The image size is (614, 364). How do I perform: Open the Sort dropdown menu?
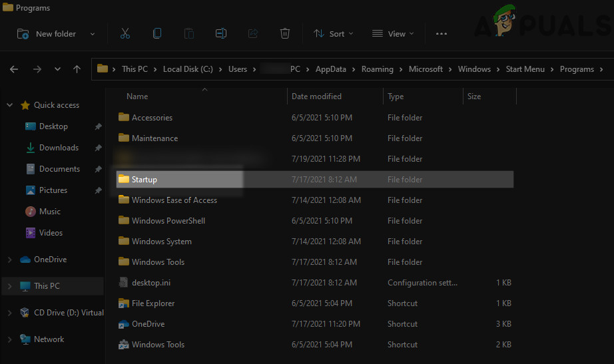point(333,33)
